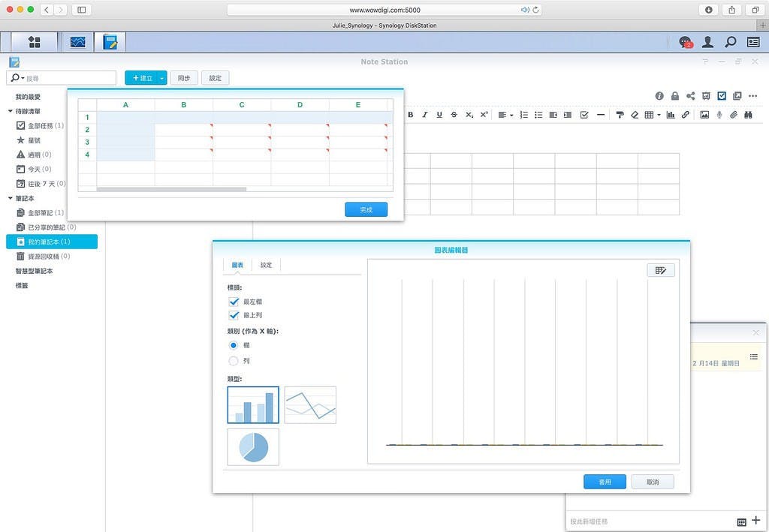Select 資源回收桶 in the sidebar
Screen dimensions: 769x532
(x=47, y=256)
